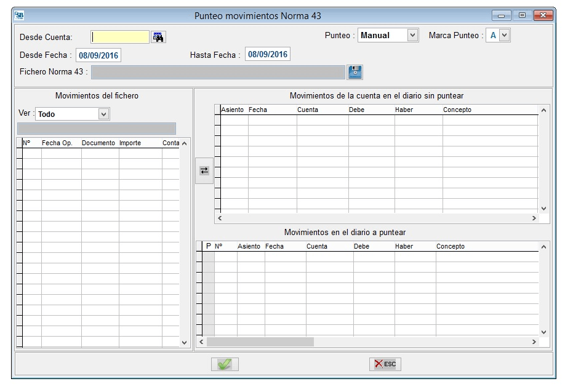565x392 pixels.
Task: Open the Marca Punteo dropdown
Action: coord(505,36)
